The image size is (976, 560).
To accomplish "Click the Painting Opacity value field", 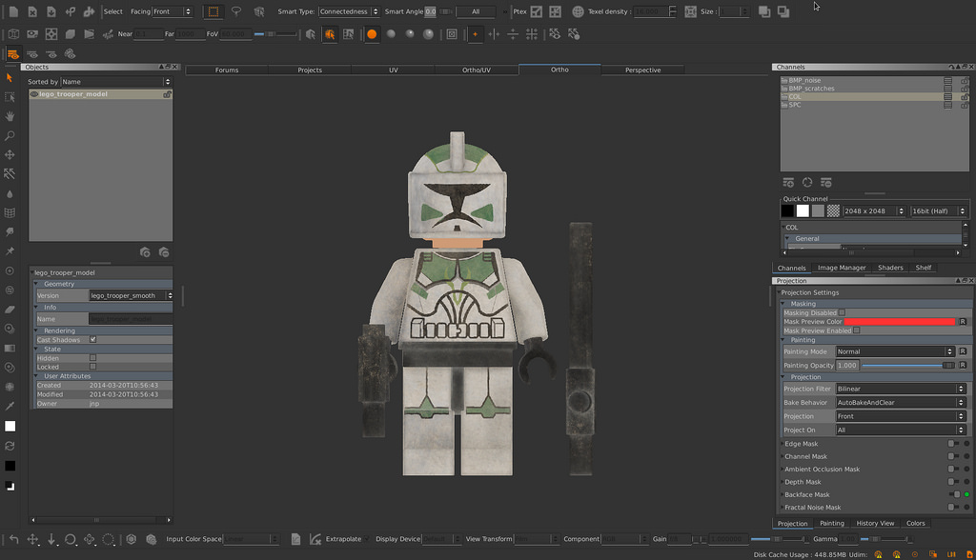I will [x=847, y=366].
